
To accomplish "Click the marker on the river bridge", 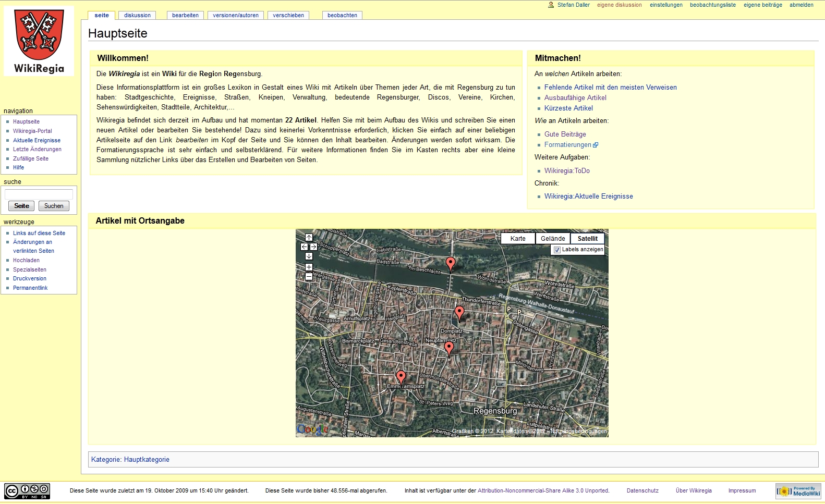I will pos(451,263).
